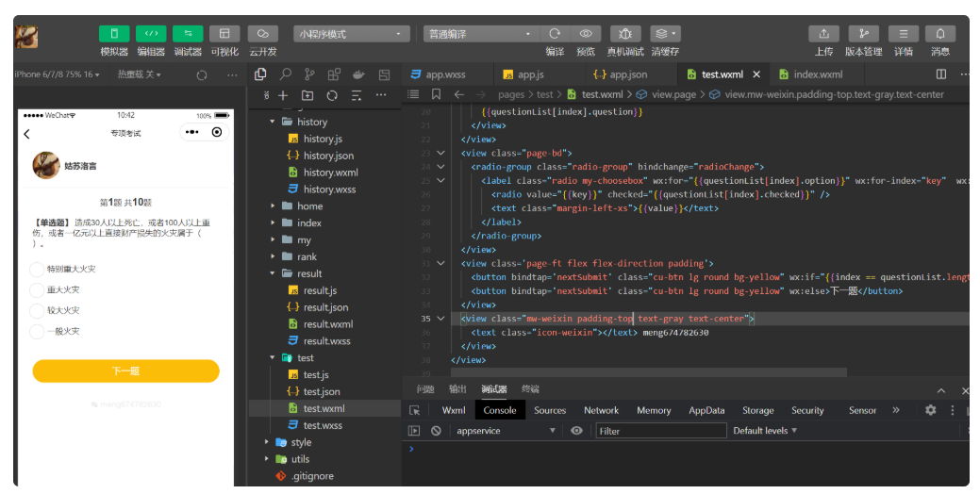The image size is (980, 494).
Task: Toggle the editor panel button
Action: [151, 34]
